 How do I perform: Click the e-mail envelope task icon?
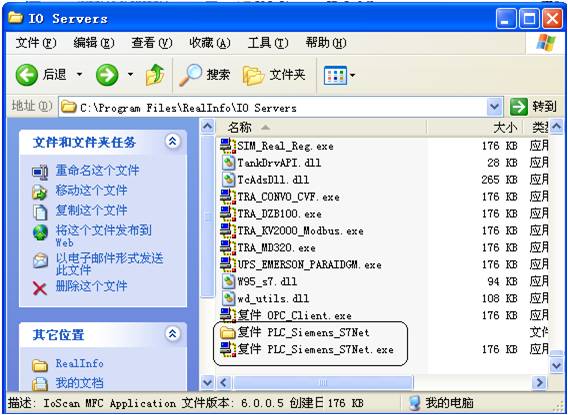[40, 261]
